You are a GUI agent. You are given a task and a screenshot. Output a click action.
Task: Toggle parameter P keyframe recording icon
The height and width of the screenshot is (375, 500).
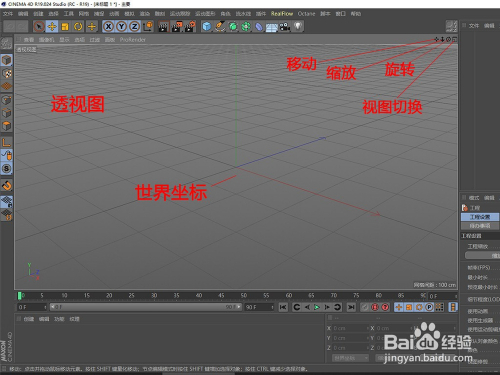coord(430,307)
